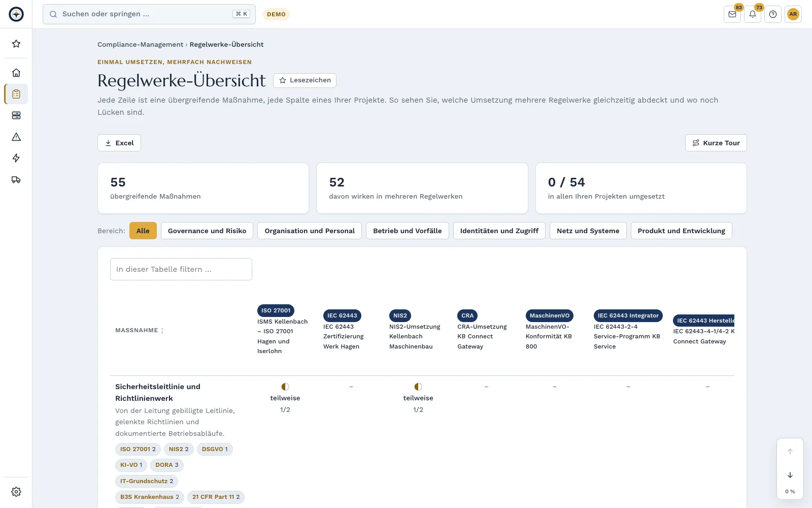
Task: Filter by Governance und Risiko
Action: tap(207, 231)
